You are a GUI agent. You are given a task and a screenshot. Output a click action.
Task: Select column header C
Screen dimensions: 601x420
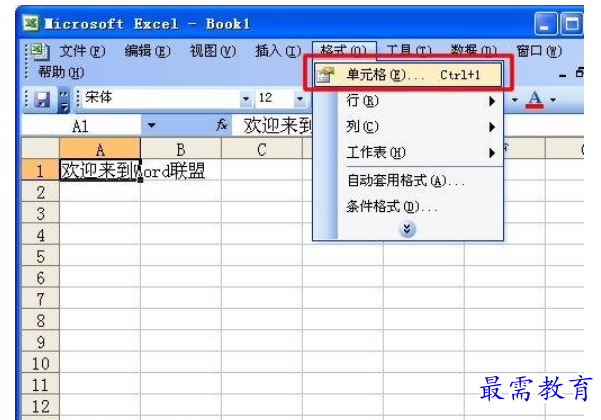[x=262, y=148]
